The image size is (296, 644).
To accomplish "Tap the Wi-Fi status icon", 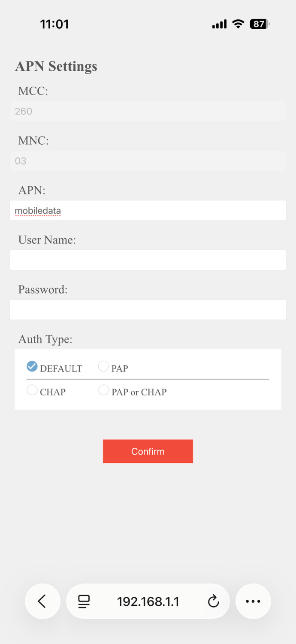I will click(x=238, y=24).
